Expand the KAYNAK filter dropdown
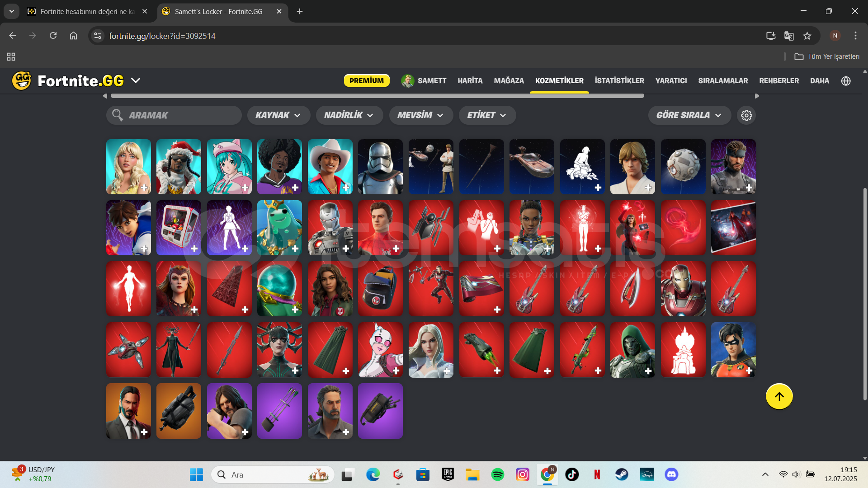The image size is (868, 488). [x=278, y=115]
